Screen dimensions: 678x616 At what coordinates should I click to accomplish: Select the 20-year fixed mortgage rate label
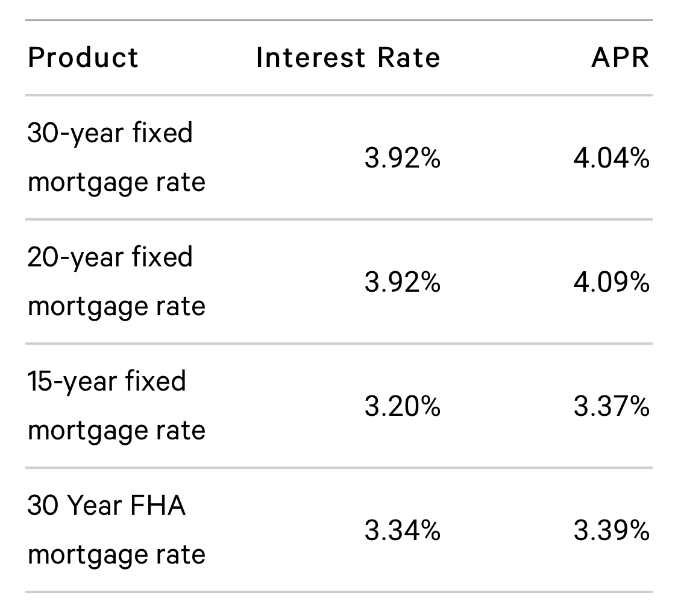point(116,281)
